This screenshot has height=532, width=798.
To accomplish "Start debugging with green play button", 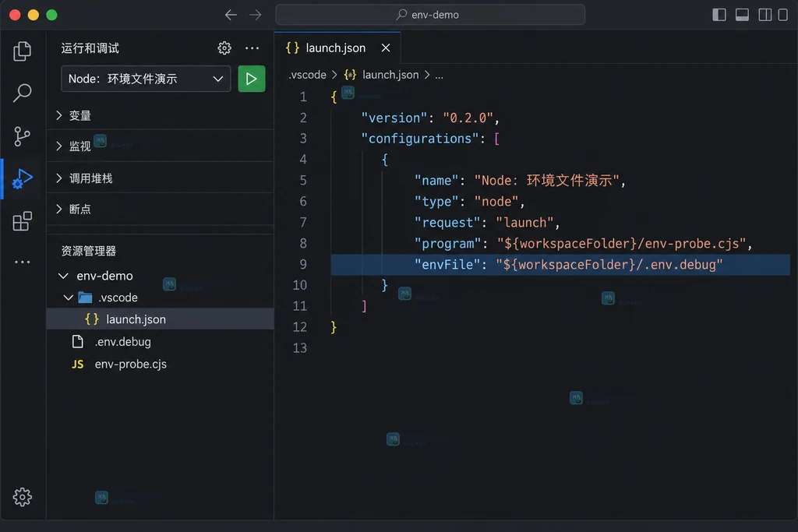I will click(252, 79).
